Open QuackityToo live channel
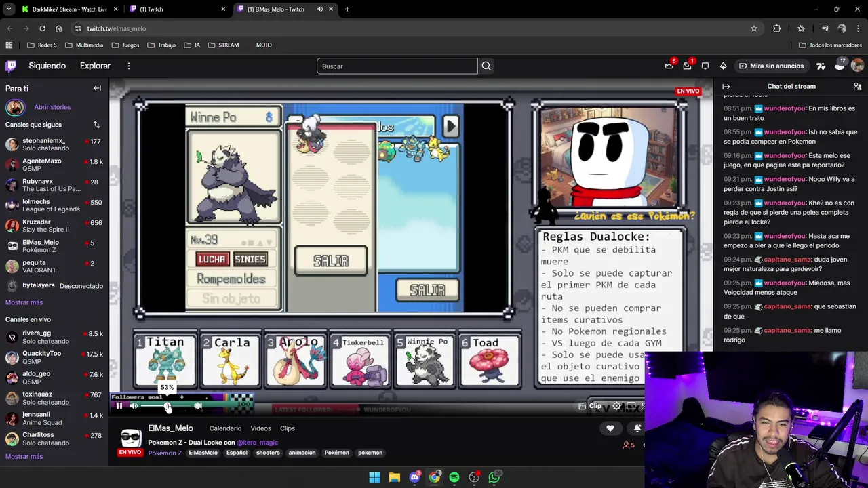The width and height of the screenshot is (868, 488). coord(54,357)
